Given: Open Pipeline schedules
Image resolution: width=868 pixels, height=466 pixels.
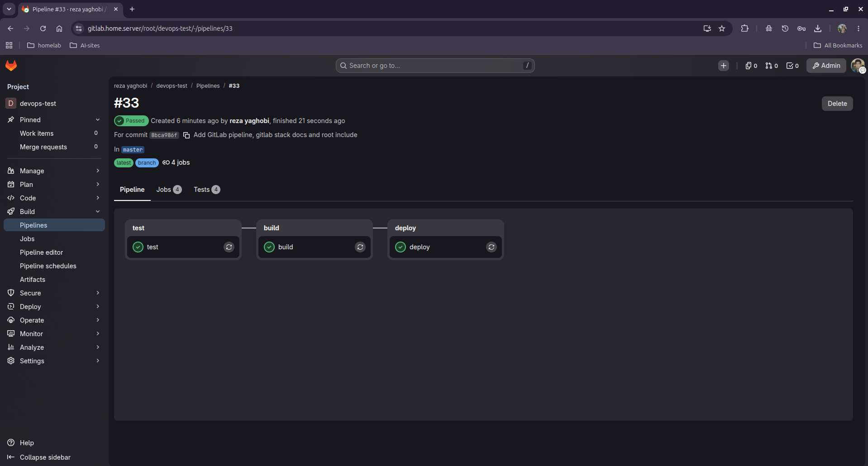Looking at the screenshot, I should point(54,266).
